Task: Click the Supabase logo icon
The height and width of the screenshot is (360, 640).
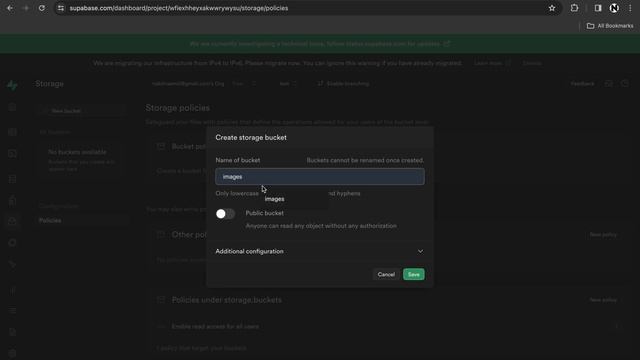Action: (x=12, y=84)
